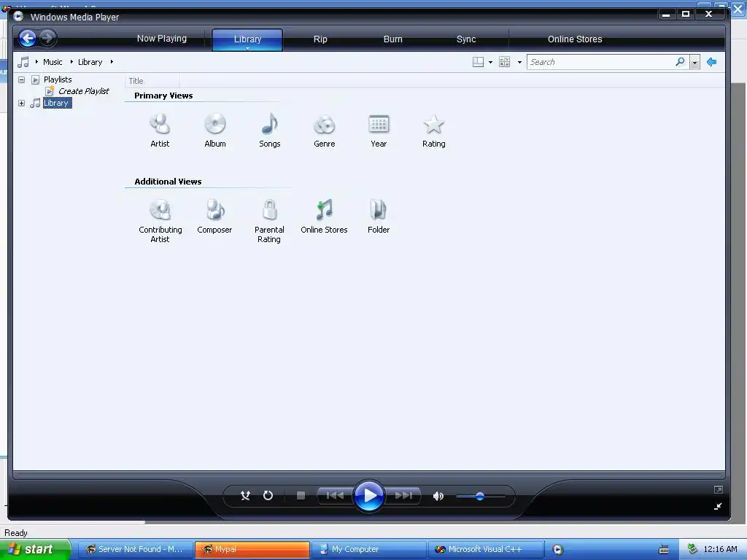Click the seek bar above controls
This screenshot has height=560, width=747.
pos(369,475)
